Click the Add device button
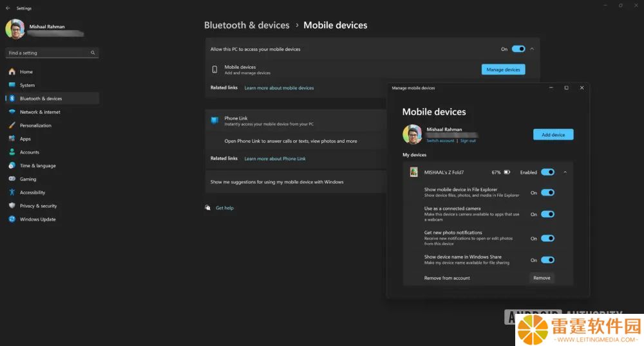This screenshot has height=346, width=644. [553, 134]
